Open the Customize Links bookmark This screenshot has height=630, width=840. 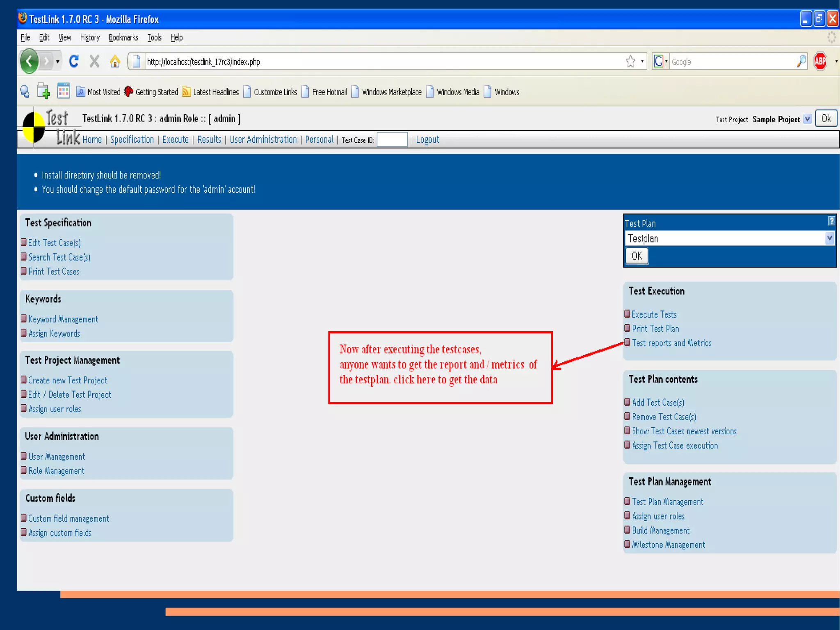click(x=270, y=92)
